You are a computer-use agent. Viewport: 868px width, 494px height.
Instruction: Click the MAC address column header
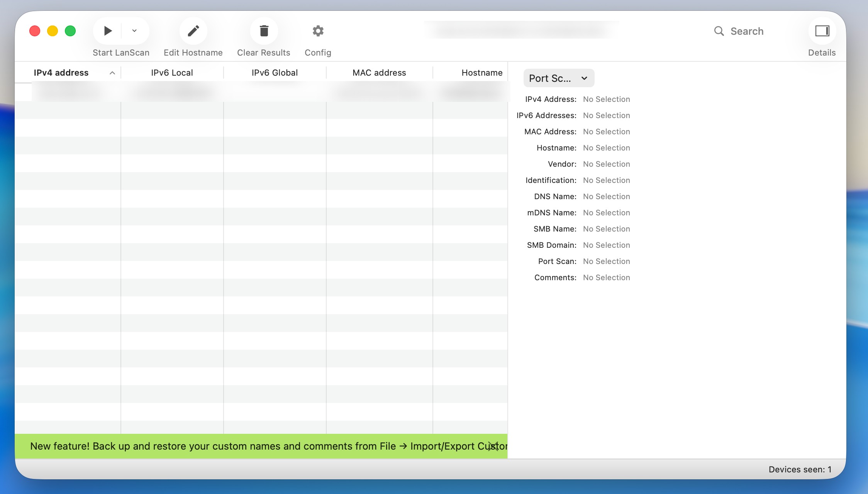pyautogui.click(x=379, y=73)
